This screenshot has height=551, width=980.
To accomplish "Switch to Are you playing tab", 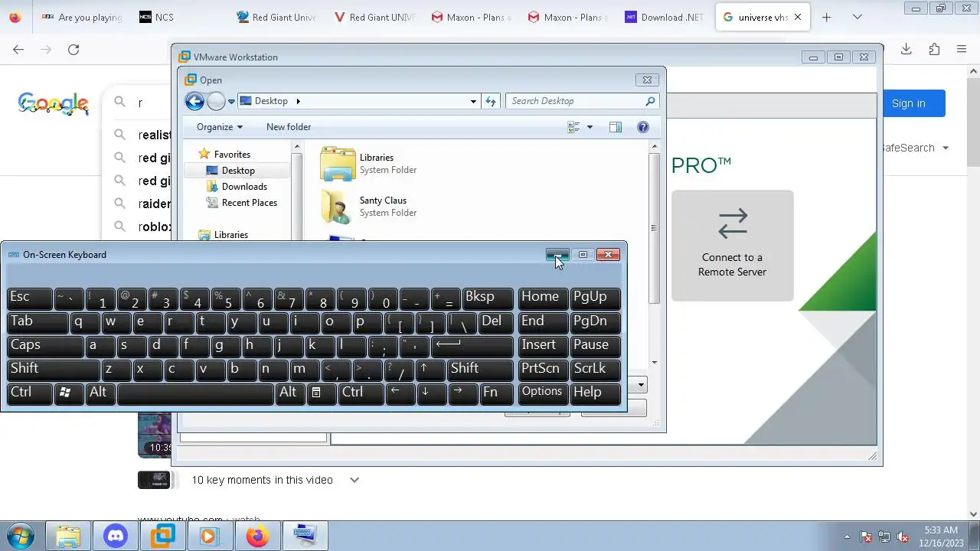I will (83, 17).
